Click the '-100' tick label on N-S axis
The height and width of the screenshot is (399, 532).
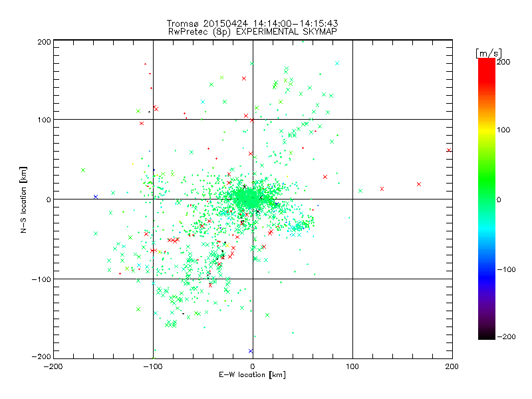pos(41,279)
